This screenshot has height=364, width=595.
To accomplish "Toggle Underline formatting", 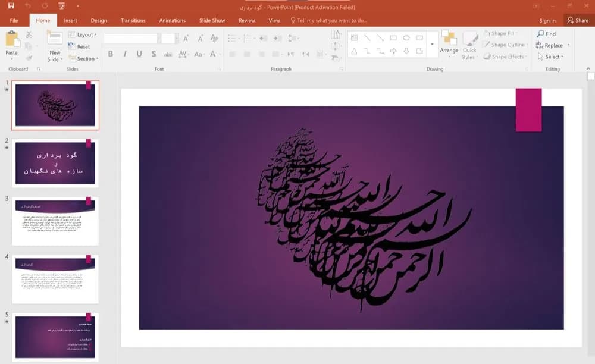I will (139, 54).
